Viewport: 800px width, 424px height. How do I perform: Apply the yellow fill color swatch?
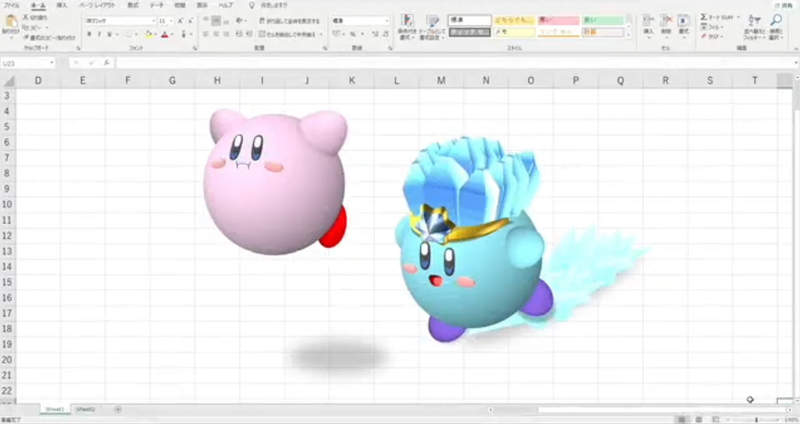pyautogui.click(x=147, y=34)
